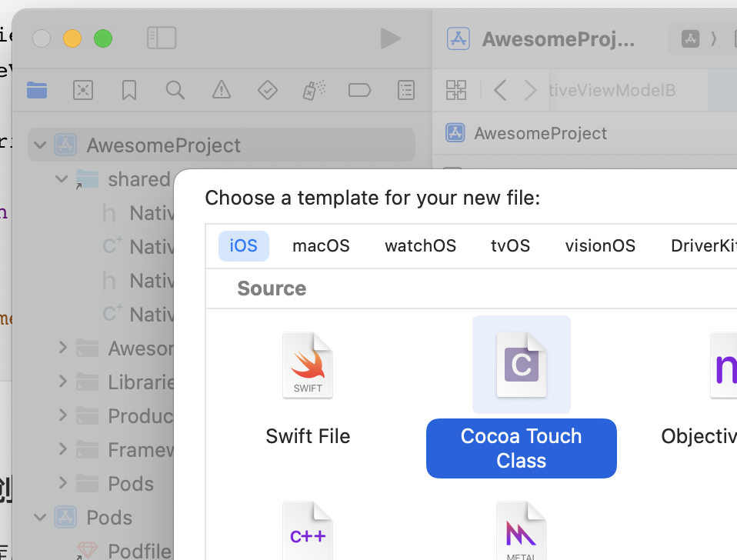
Task: Collapse the Pods project chevron
Action: tap(41, 517)
